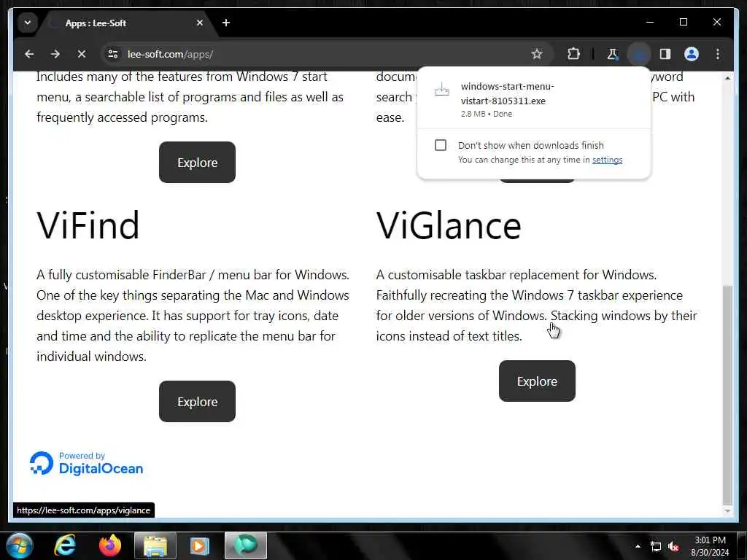
Task: Launch Firefox from taskbar
Action: pyautogui.click(x=110, y=545)
